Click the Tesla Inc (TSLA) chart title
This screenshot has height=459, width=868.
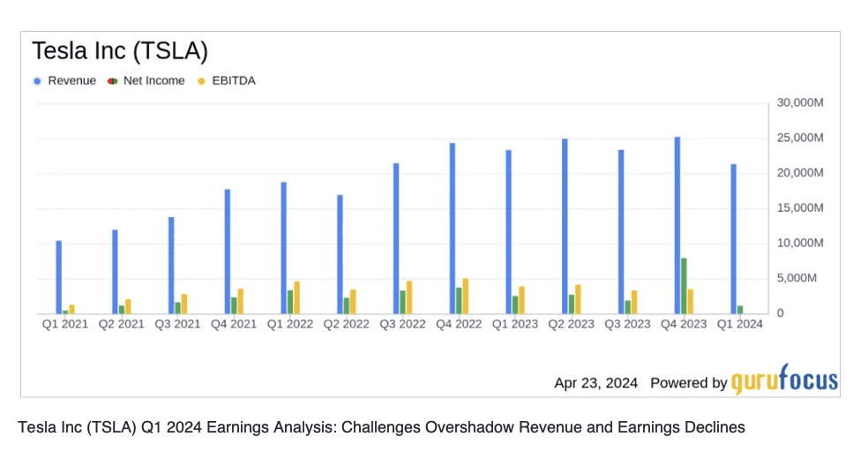click(120, 50)
